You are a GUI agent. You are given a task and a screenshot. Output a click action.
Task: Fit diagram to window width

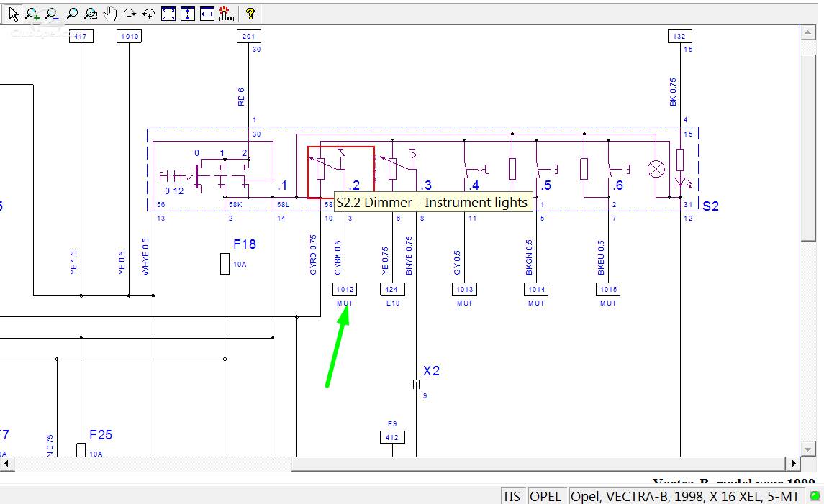click(207, 14)
